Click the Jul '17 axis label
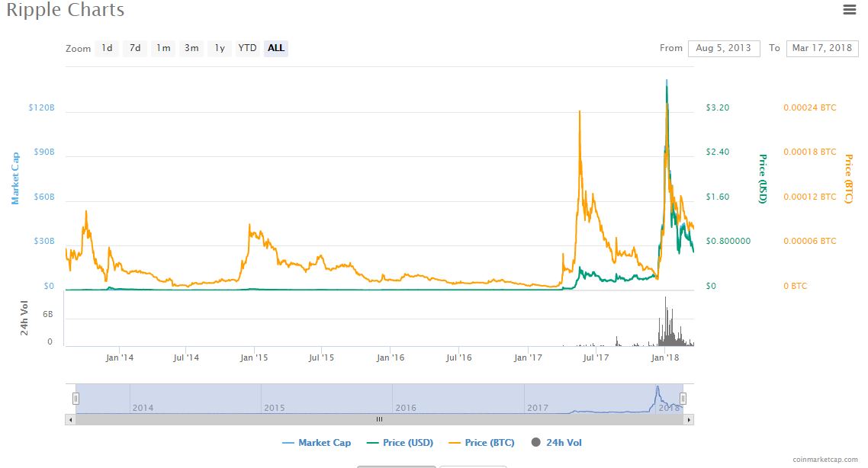Screen dimensions: 868x468 pyautogui.click(x=596, y=358)
